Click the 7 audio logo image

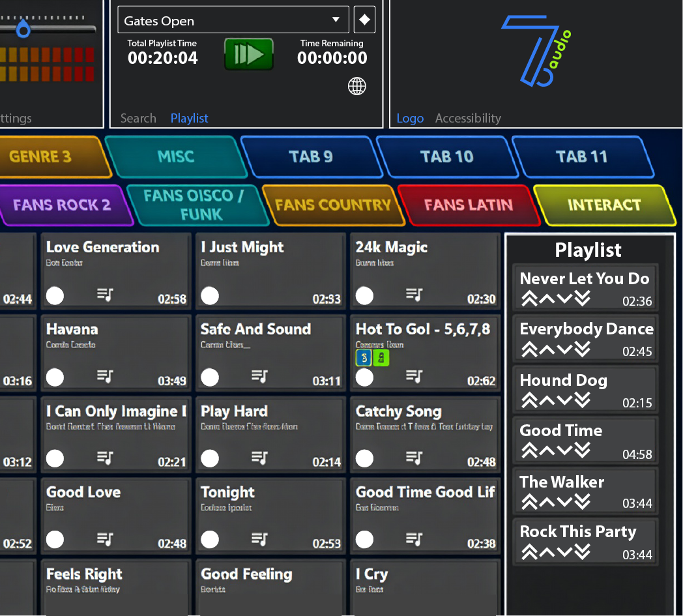pos(537,51)
